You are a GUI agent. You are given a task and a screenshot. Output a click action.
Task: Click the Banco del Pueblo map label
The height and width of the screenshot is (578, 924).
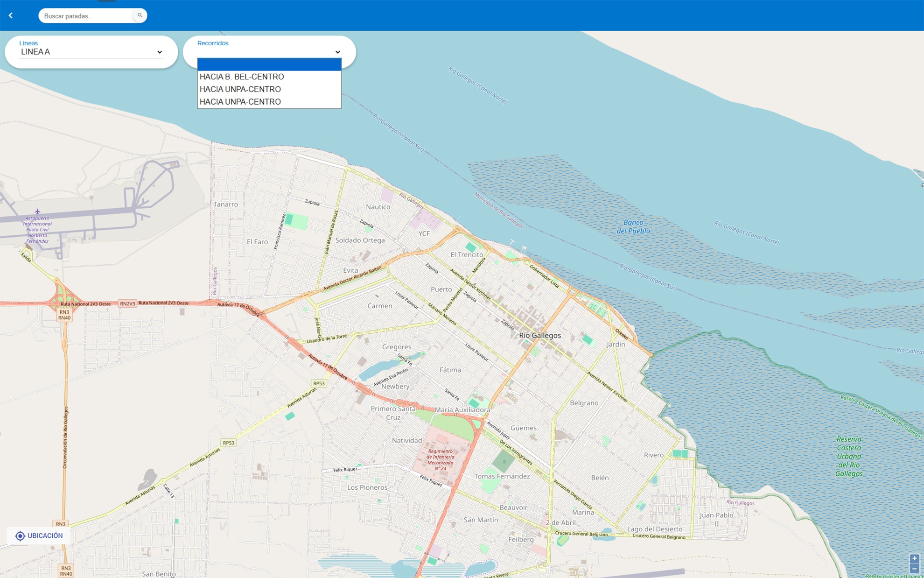tap(633, 226)
